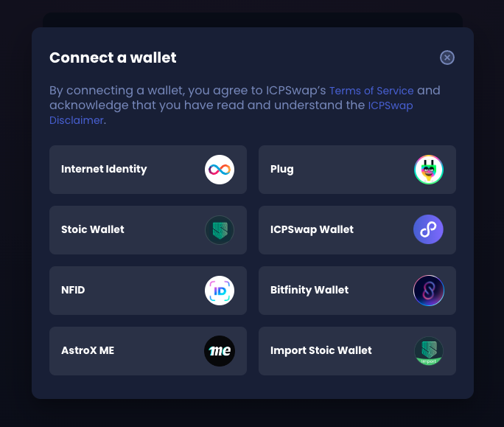Pick the Bitfinity Wallet label

click(x=309, y=290)
